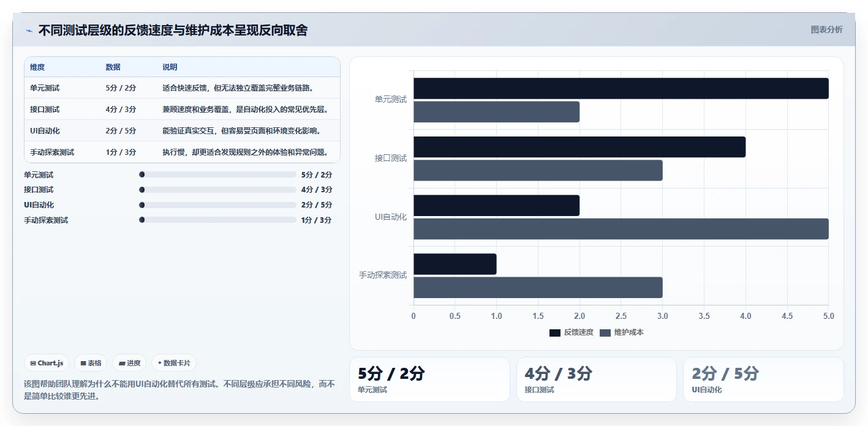Viewport: 868px width, 426px height.
Task: Click the 4.5 tick on chart x-axis
Action: coord(787,316)
